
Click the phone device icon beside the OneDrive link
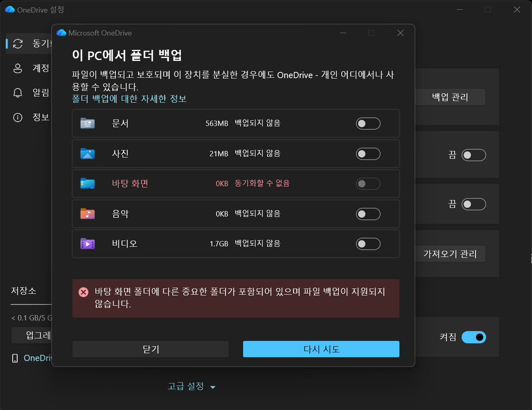tap(15, 358)
